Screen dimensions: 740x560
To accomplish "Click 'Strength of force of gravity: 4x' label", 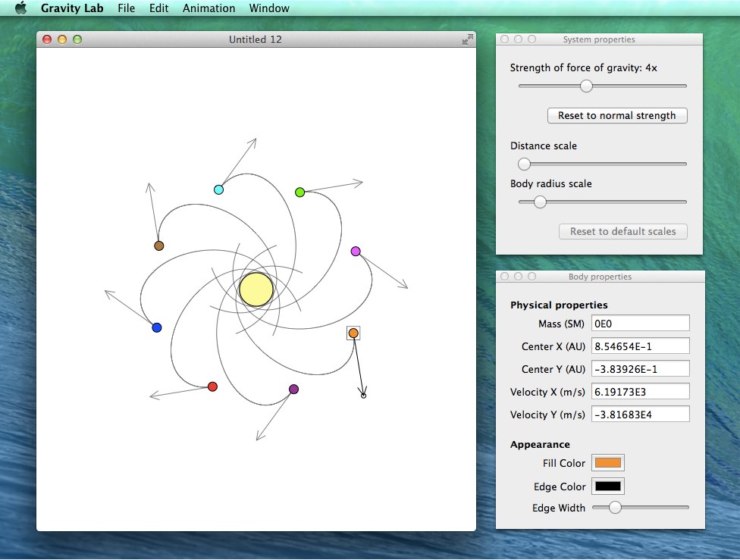I will [583, 68].
